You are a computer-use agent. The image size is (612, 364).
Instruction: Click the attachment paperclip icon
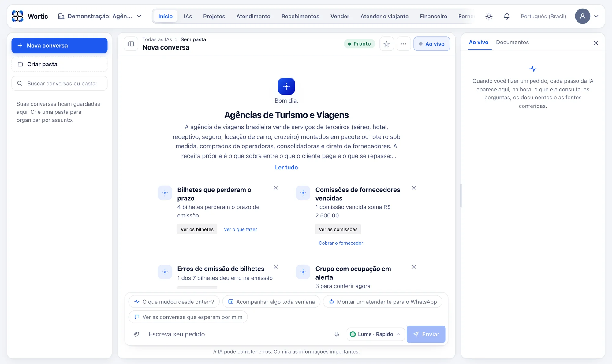136,334
